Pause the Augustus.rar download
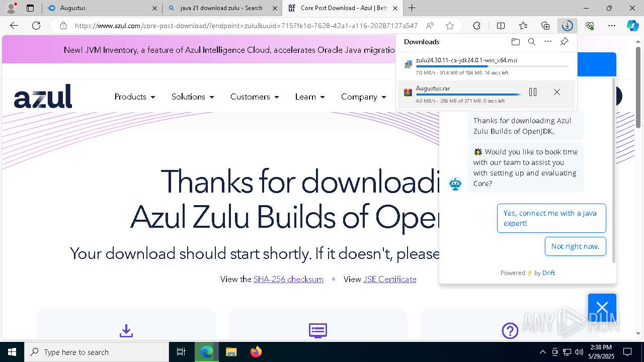Screen dimensions: 644x362 [533, 92]
